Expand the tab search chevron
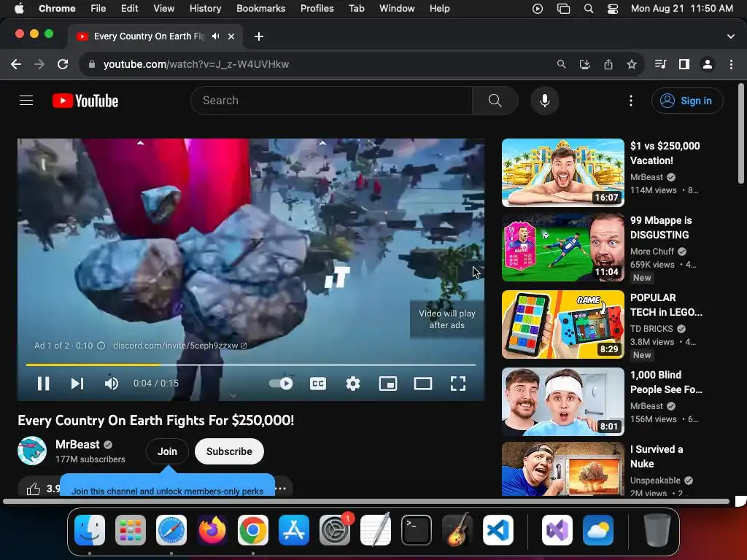This screenshot has height=560, width=747. pos(731,36)
